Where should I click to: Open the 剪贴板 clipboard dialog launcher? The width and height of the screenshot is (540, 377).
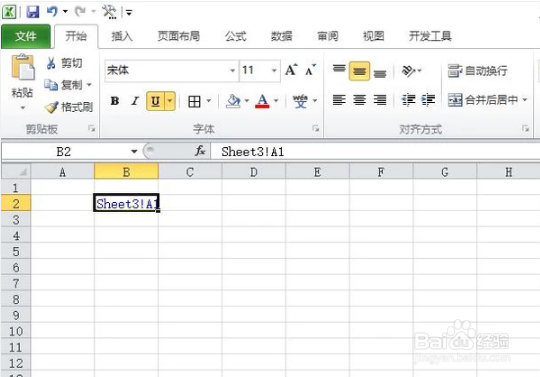[92, 128]
